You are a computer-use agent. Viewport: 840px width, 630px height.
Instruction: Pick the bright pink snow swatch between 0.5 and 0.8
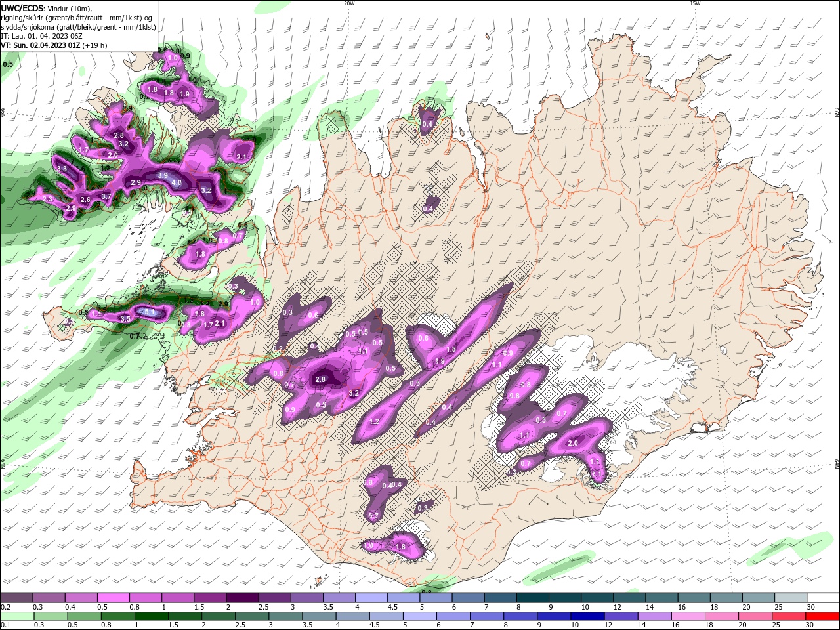pos(113,598)
